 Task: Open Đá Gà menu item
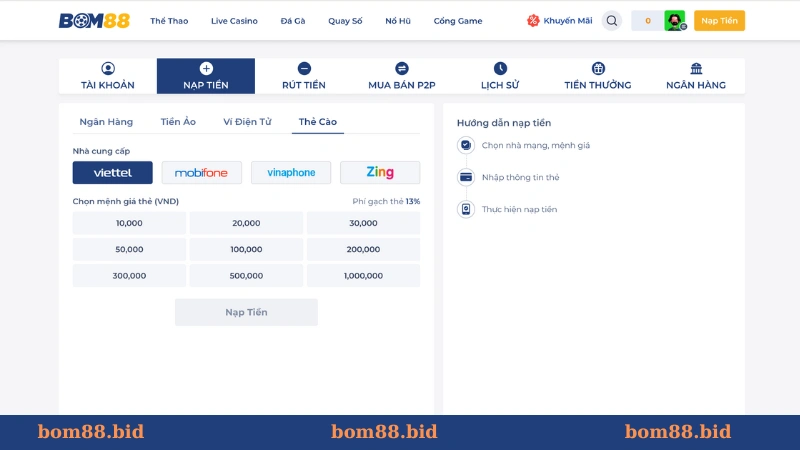293,21
